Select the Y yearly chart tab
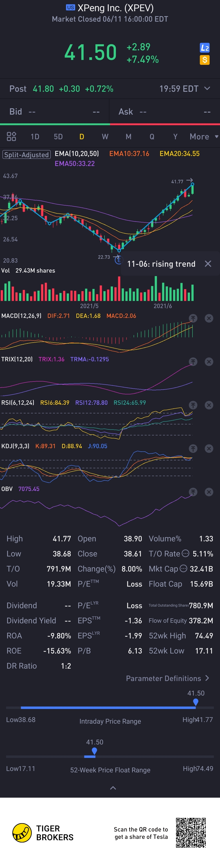The height and width of the screenshot is (868, 220). point(175,136)
